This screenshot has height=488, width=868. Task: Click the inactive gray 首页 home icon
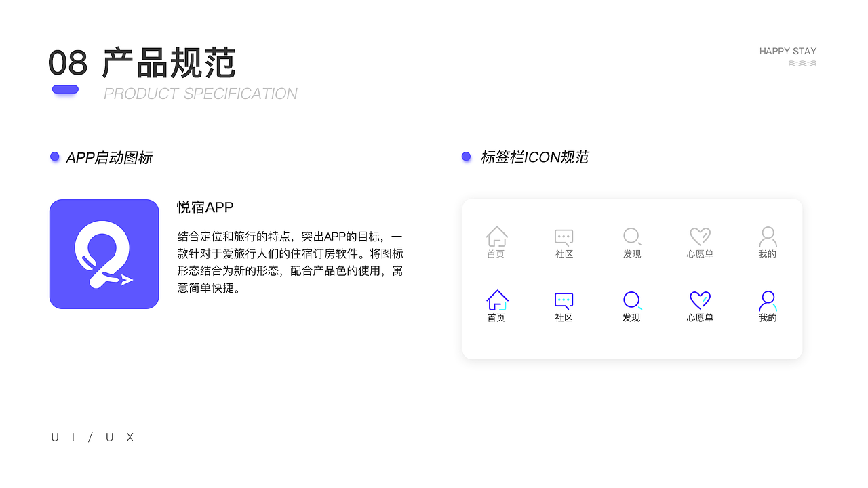pyautogui.click(x=496, y=237)
